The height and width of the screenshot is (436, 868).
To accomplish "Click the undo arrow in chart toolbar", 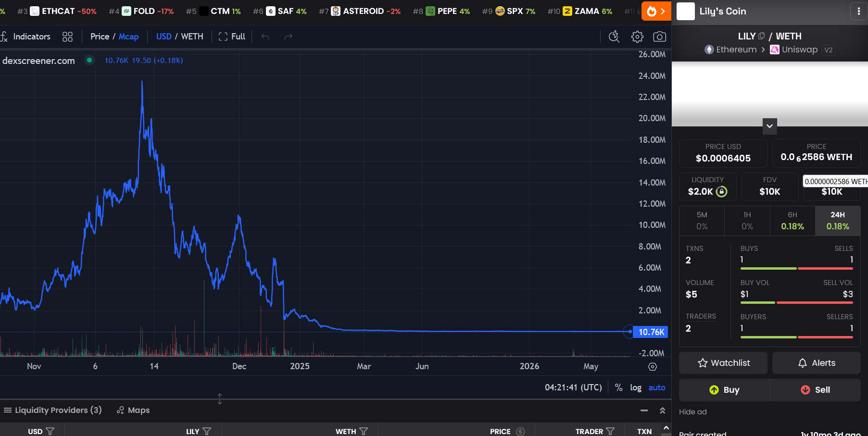I will tap(265, 37).
